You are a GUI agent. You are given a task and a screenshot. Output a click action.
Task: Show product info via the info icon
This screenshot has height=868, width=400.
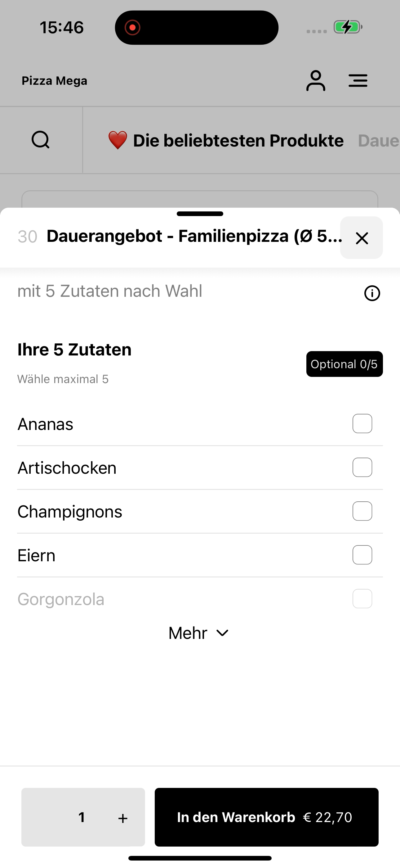372,293
